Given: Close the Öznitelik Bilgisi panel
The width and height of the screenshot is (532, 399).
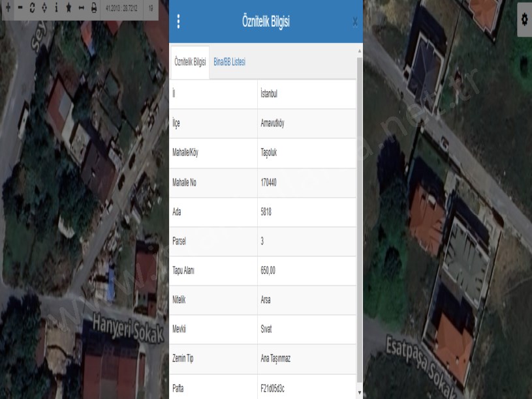Looking at the screenshot, I should click(x=354, y=22).
